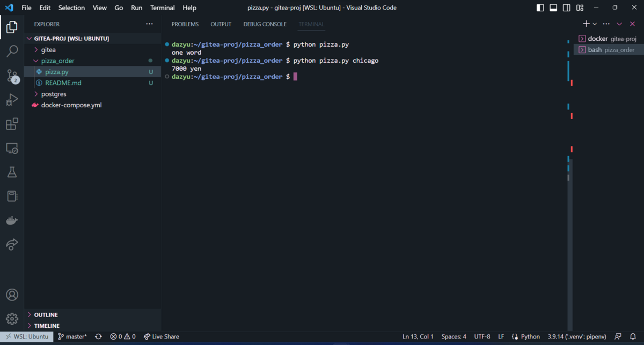Create a new terminal with plus icon
This screenshot has width=644, height=345.
click(586, 24)
